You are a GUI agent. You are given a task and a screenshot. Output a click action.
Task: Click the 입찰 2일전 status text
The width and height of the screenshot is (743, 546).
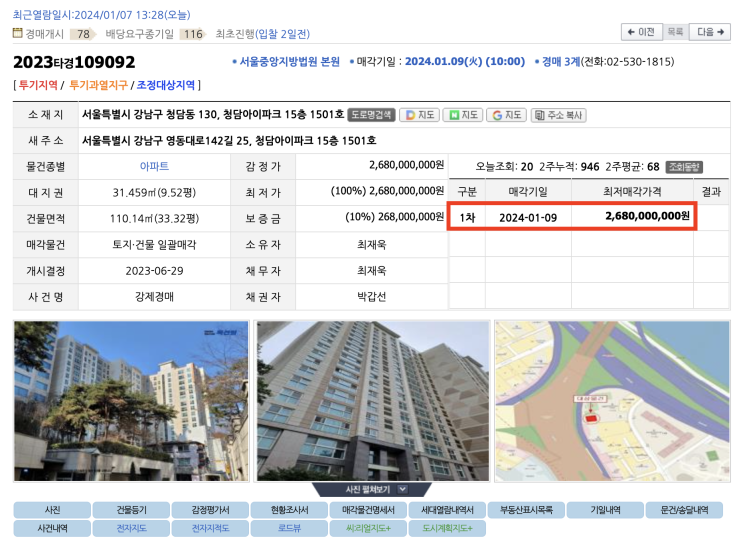click(x=282, y=34)
